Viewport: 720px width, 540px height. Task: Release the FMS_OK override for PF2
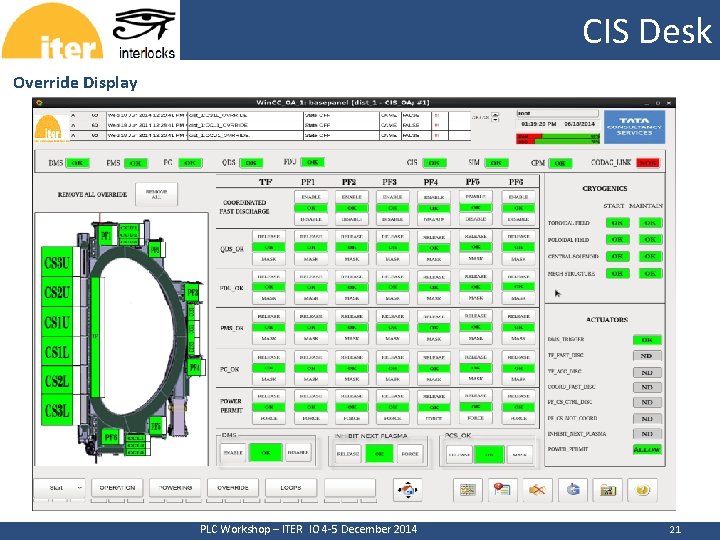(352, 316)
